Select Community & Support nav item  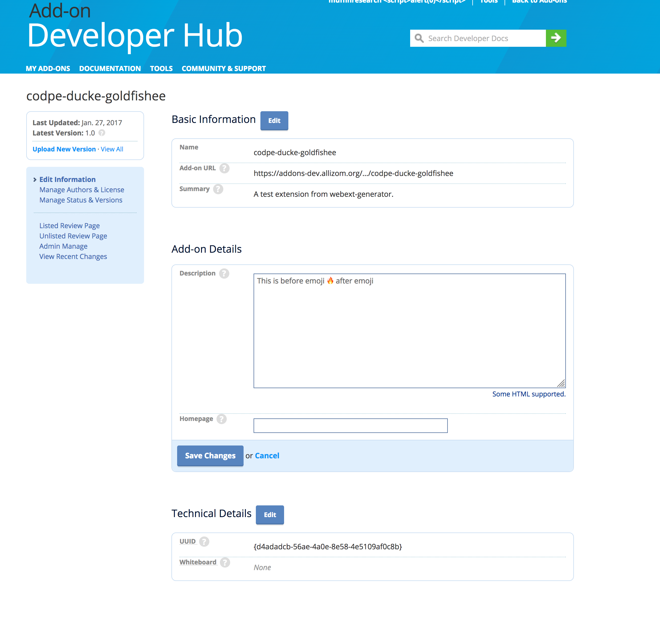click(223, 68)
